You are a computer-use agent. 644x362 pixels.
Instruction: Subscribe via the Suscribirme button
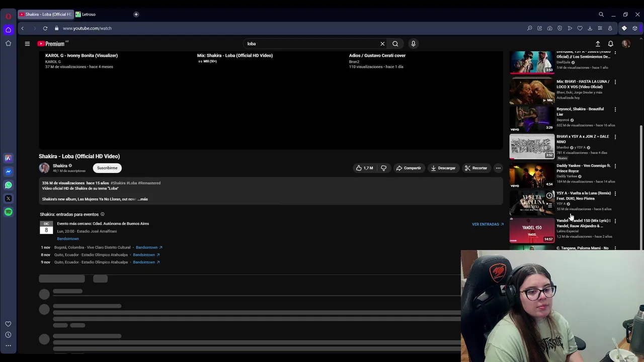[x=107, y=168]
